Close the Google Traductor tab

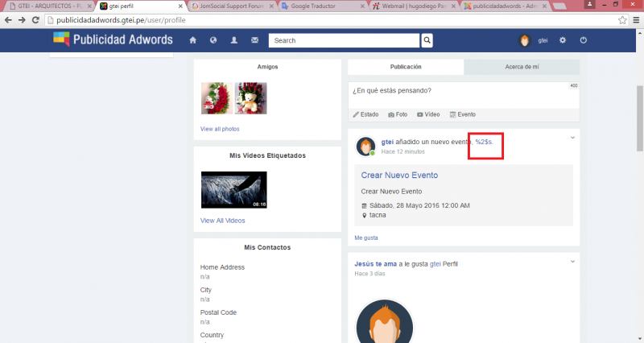pyautogui.click(x=362, y=6)
